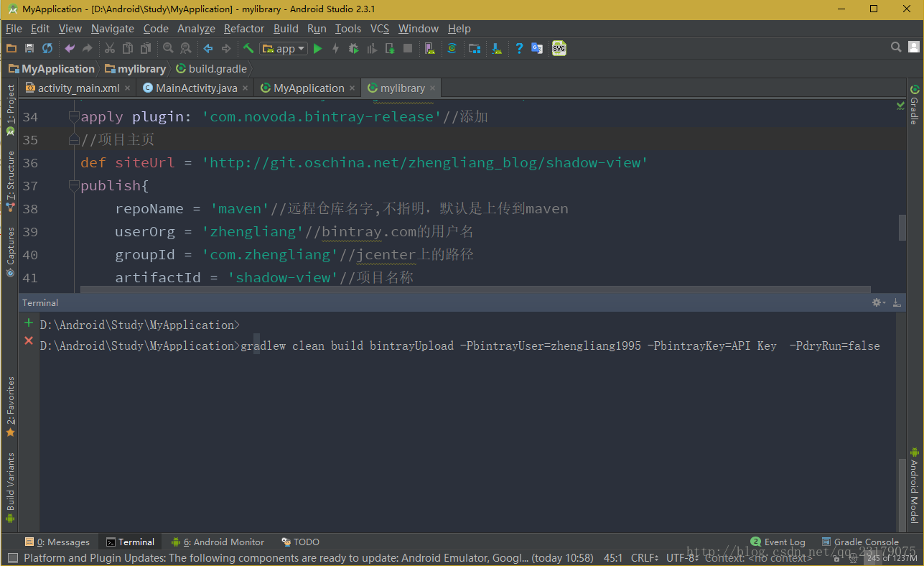Click the Translate plugin icon
The width and height of the screenshot is (924, 566).
pos(537,48)
